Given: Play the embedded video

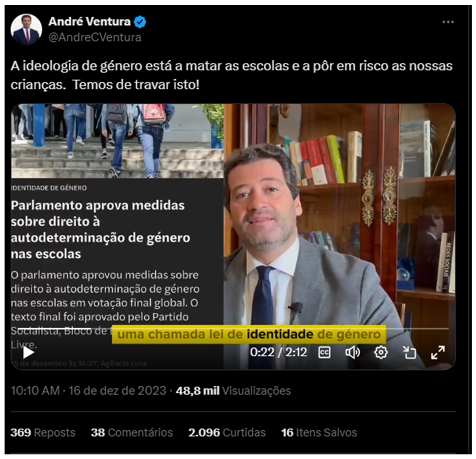Looking at the screenshot, I should [x=28, y=353].
